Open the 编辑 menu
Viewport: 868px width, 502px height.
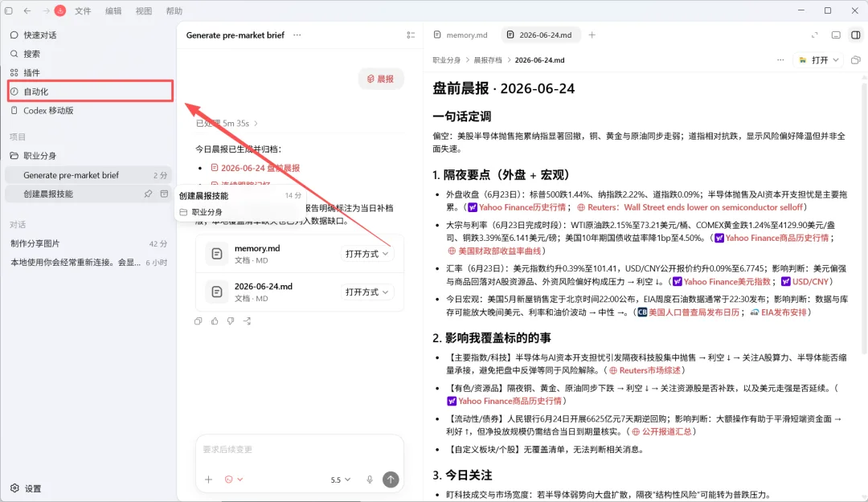coord(113,11)
